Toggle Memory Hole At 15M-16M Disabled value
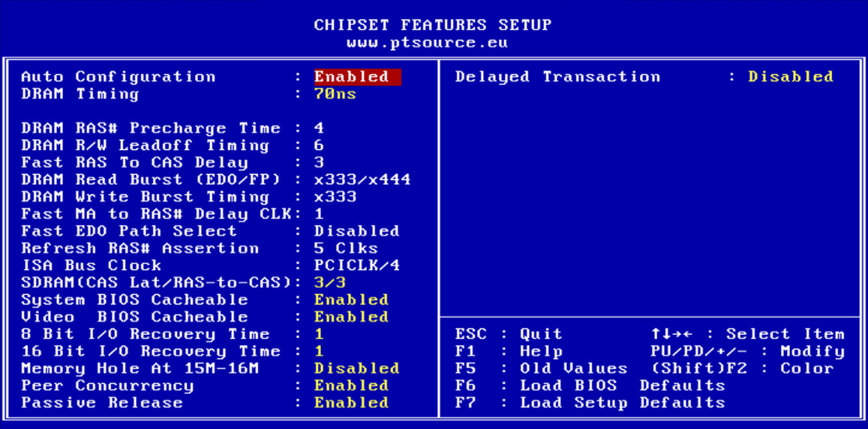The width and height of the screenshot is (868, 429). [x=357, y=369]
